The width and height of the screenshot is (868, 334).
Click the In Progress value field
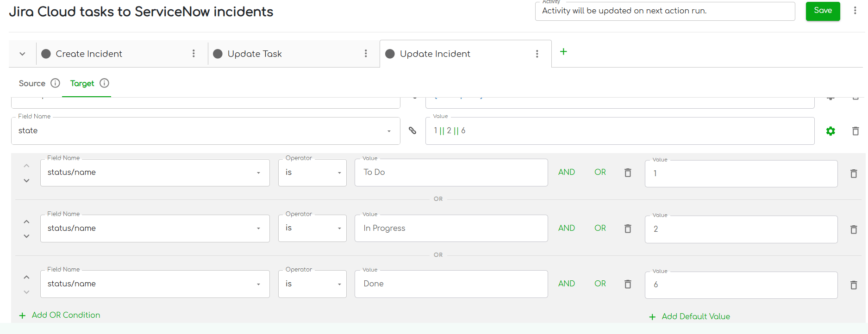pyautogui.click(x=451, y=229)
